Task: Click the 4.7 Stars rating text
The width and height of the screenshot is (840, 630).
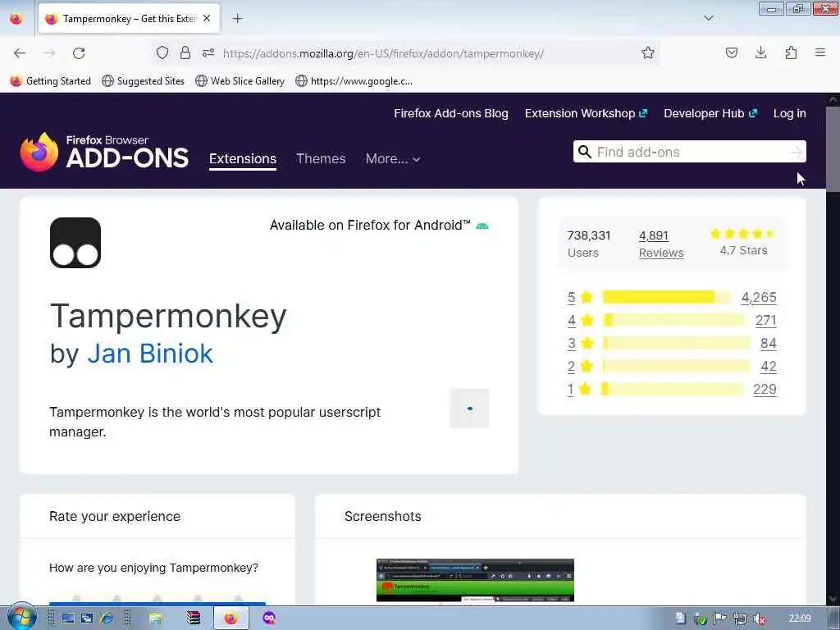Action: [x=743, y=250]
